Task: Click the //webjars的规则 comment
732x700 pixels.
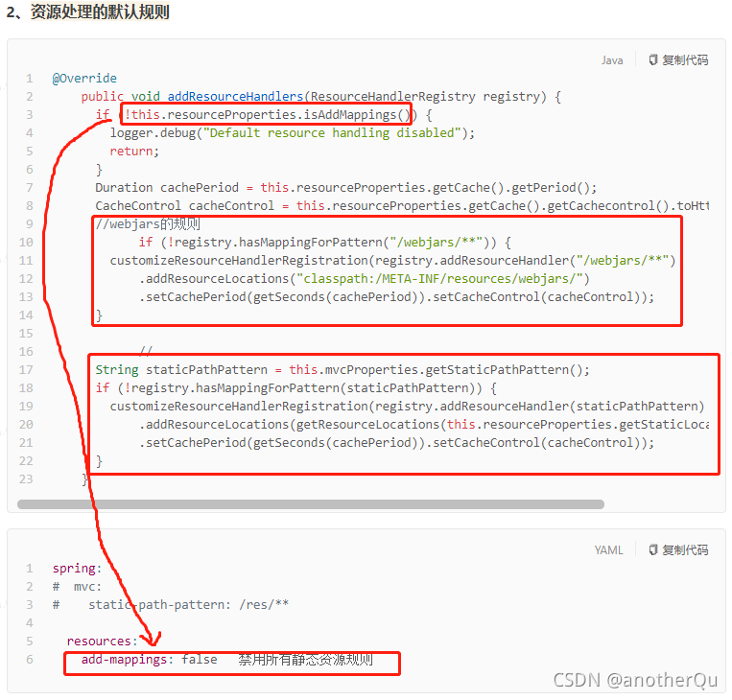Action: coord(148,224)
